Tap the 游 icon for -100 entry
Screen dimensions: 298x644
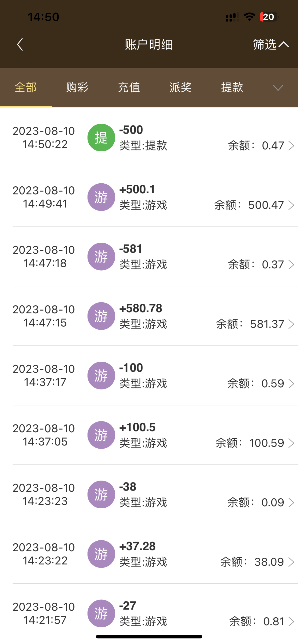101,376
